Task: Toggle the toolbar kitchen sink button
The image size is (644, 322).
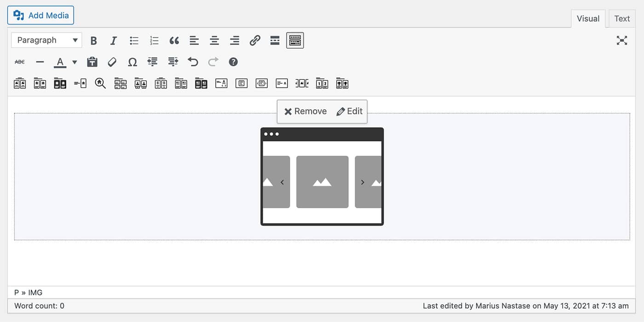Action: 295,41
